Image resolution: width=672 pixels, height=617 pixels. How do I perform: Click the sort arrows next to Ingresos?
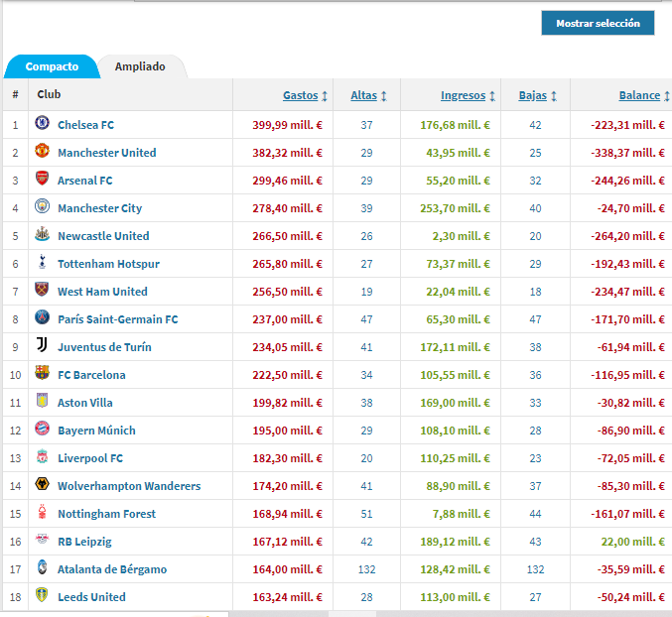492,96
